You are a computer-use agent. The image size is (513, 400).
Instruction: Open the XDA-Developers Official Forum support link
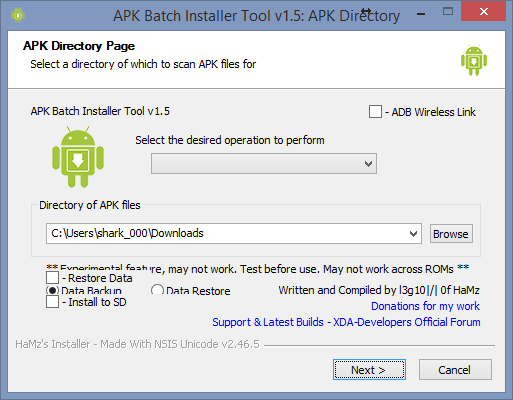pos(346,322)
